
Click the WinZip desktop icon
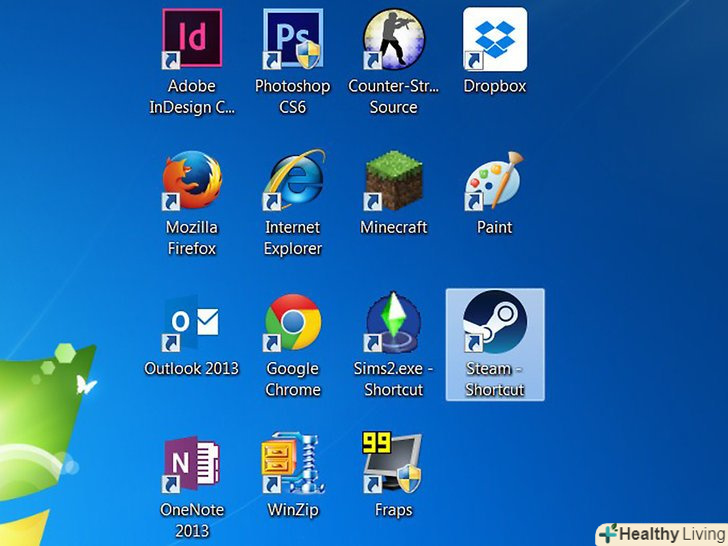coord(293,462)
